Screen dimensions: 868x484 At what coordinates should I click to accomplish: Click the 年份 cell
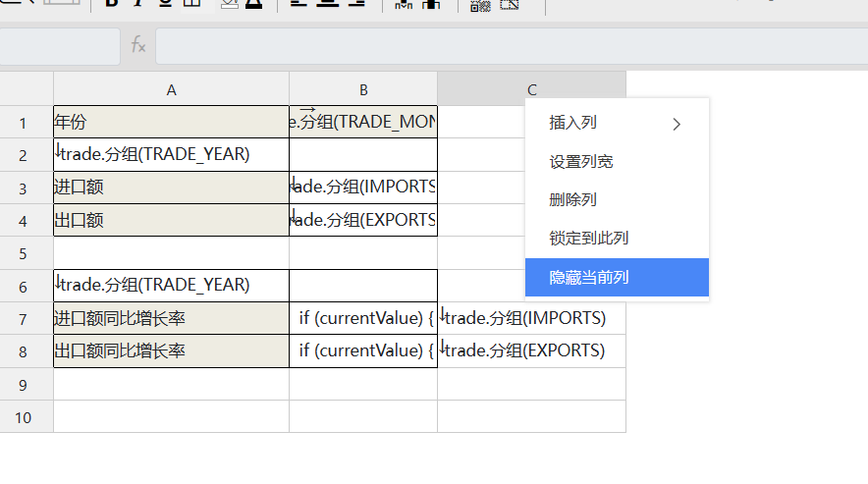tap(171, 122)
